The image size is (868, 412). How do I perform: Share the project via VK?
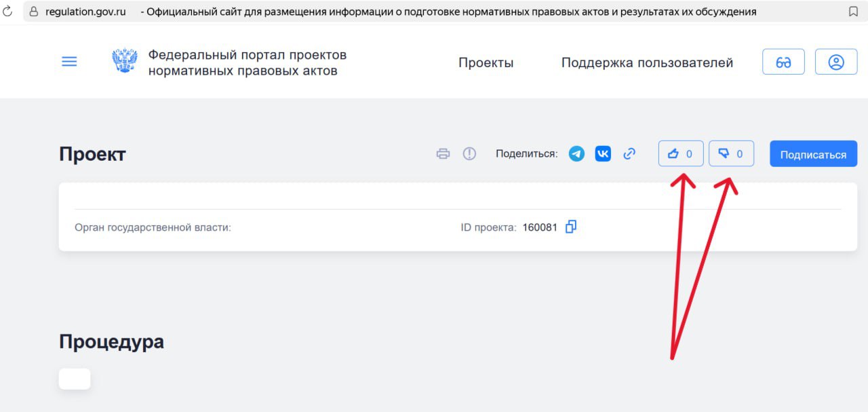pos(603,154)
